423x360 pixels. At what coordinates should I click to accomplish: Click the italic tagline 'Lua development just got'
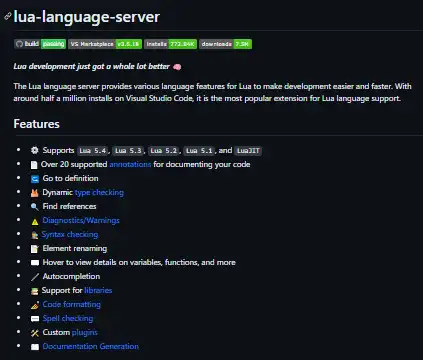coord(92,66)
